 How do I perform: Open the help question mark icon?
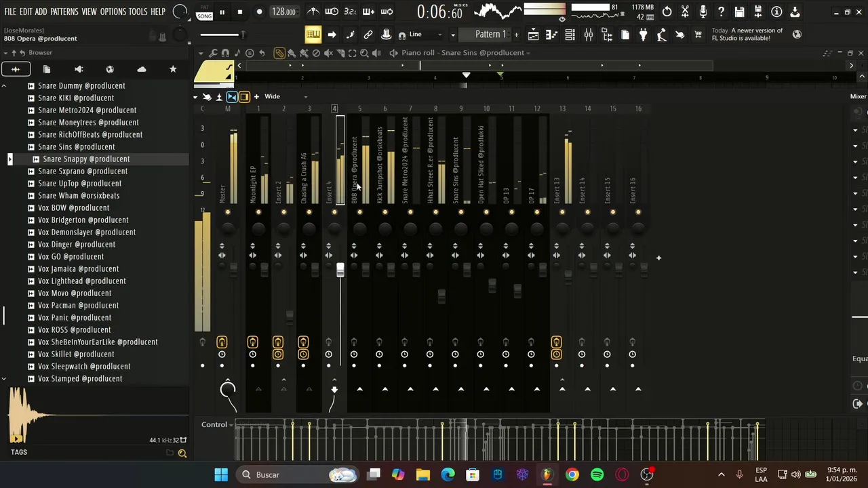point(722,12)
